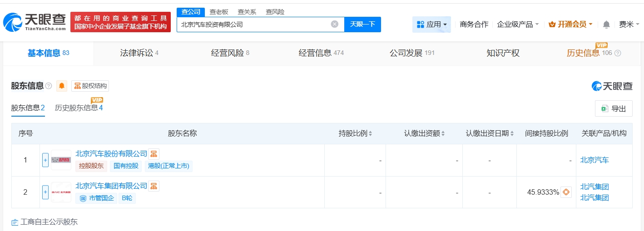Image resolution: width=644 pixels, height=231 pixels.
Task: Click the orange shareholder alert bell icon
Action: (62, 86)
